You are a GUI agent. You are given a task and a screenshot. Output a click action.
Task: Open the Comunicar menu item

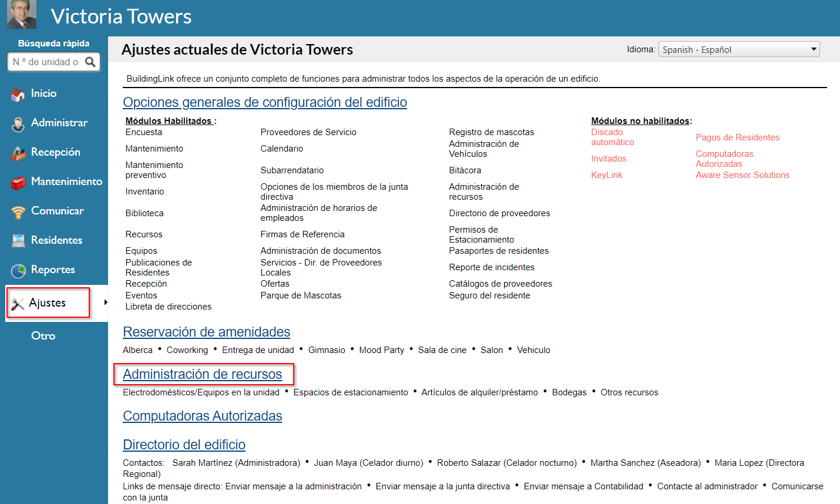click(x=58, y=211)
